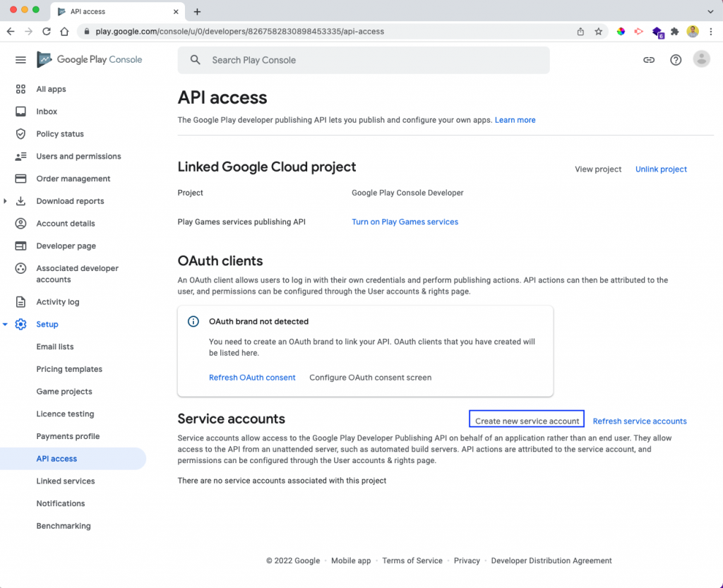The image size is (723, 588).
Task: Click the browser home icon
Action: pos(64,31)
